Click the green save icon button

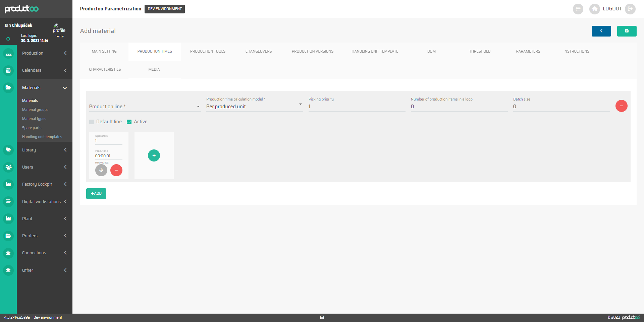[x=627, y=31]
